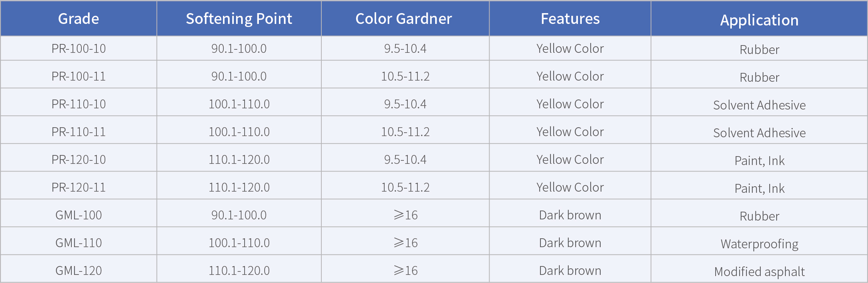The image size is (868, 283).
Task: Select the Features column header
Action: click(570, 19)
